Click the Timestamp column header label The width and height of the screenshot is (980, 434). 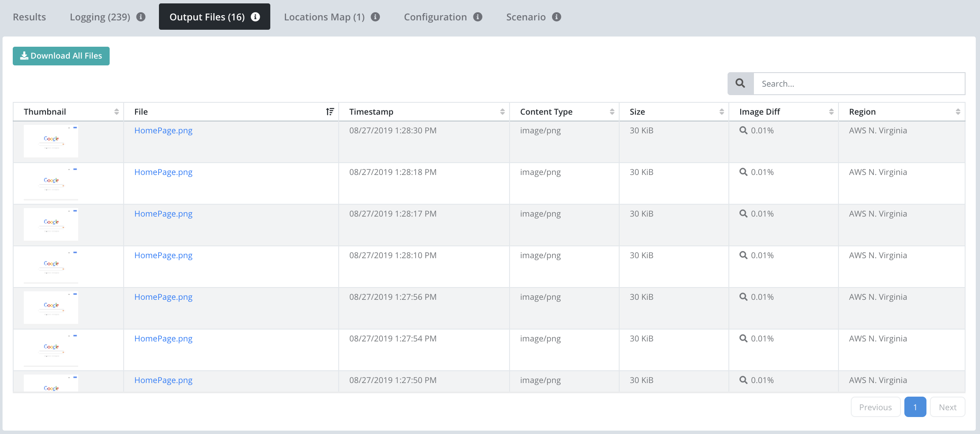coord(371,112)
